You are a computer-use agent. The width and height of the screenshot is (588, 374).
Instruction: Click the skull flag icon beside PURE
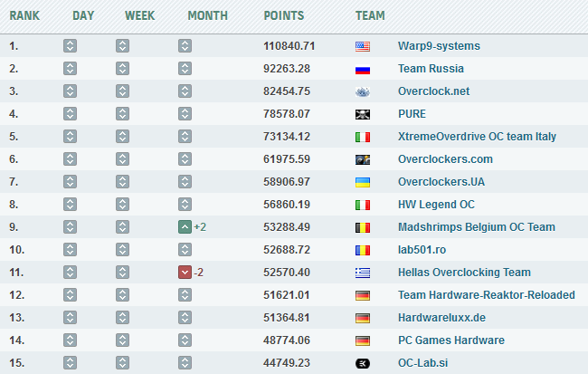pyautogui.click(x=363, y=114)
